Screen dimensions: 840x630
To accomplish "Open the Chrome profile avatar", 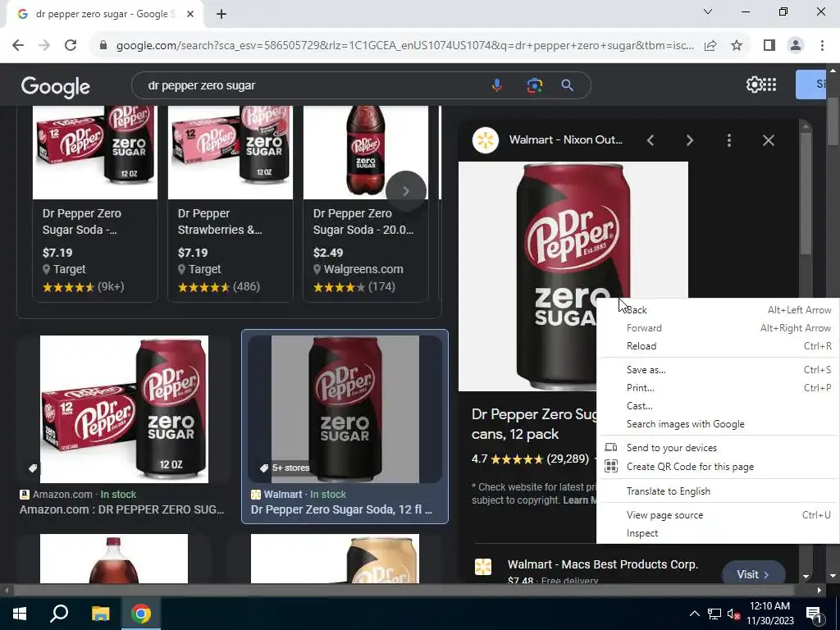I will pyautogui.click(x=796, y=46).
